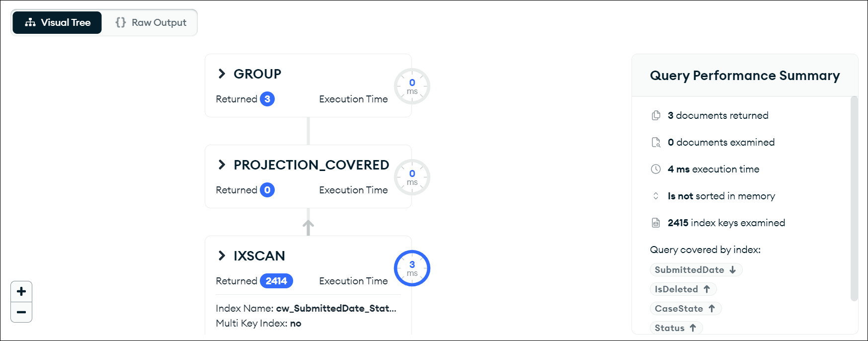Viewport: 868px width, 341px height.
Task: Select the SubmittedDate index key badge
Action: [696, 270]
